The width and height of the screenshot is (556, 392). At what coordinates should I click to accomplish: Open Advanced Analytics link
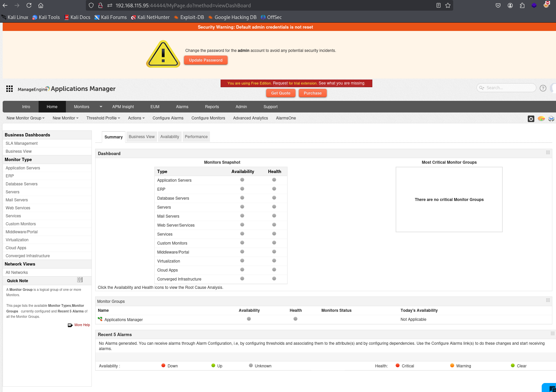(251, 118)
